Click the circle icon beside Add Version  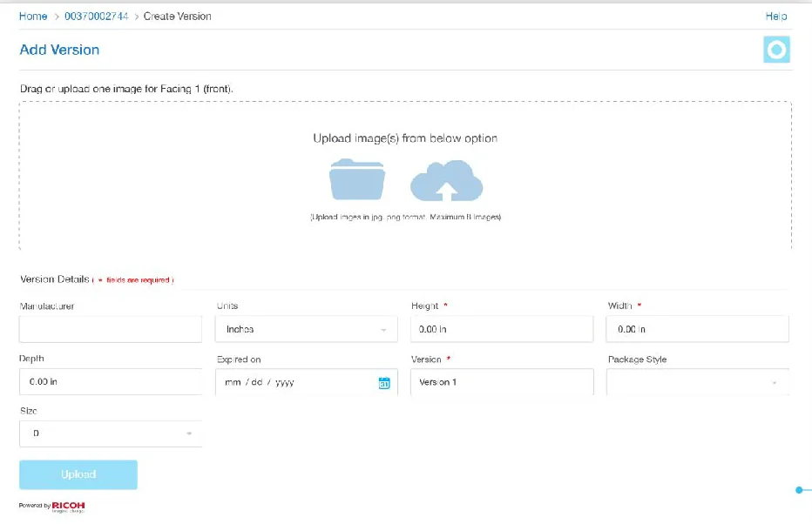pos(776,50)
